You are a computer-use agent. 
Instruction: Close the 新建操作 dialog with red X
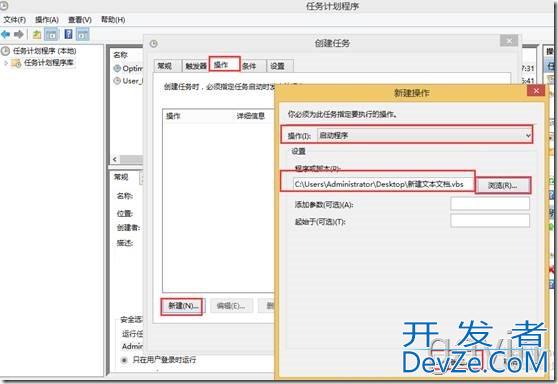click(536, 91)
